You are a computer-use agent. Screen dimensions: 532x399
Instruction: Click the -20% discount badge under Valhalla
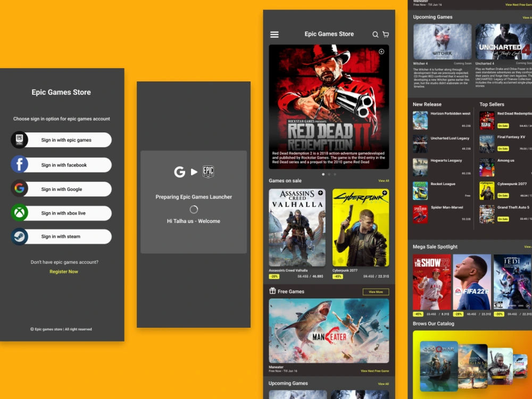click(x=274, y=277)
